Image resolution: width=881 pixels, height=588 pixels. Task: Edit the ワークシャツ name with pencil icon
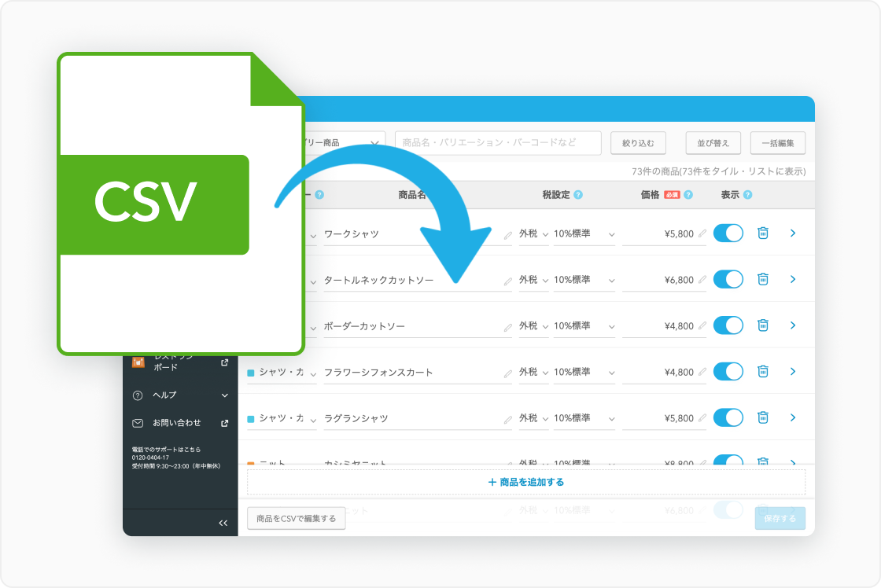507,235
